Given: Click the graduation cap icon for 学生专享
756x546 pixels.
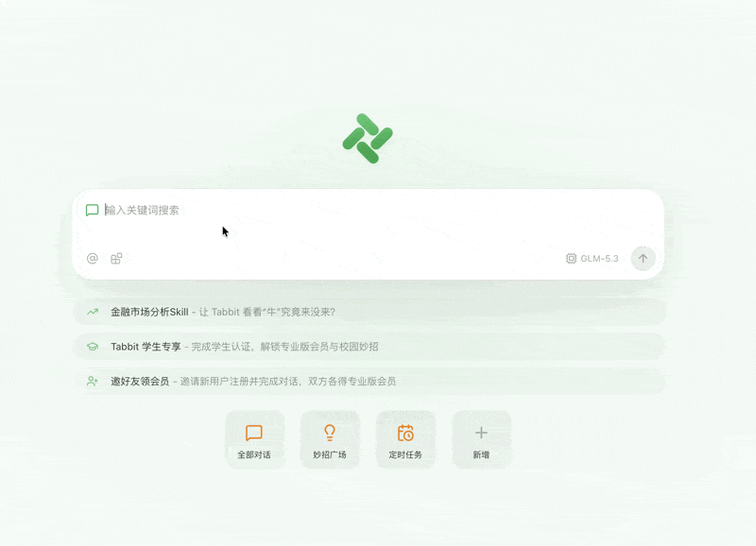Looking at the screenshot, I should 93,347.
